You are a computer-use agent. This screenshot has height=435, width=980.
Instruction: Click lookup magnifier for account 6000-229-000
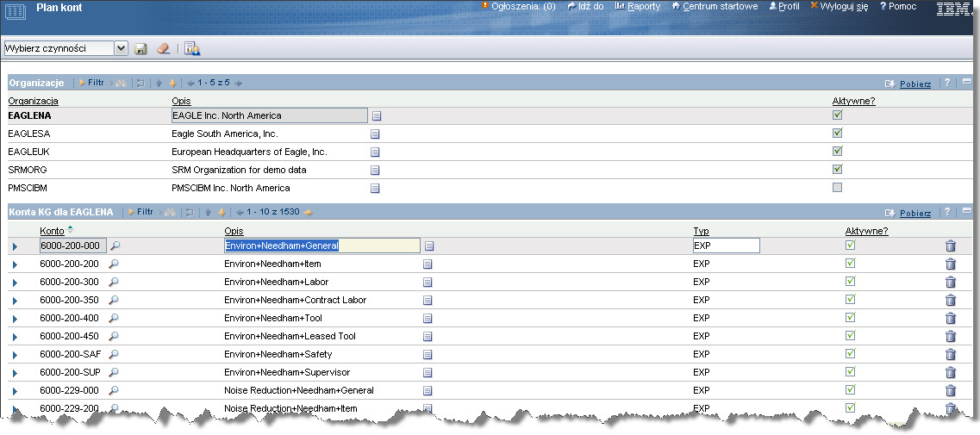click(114, 390)
